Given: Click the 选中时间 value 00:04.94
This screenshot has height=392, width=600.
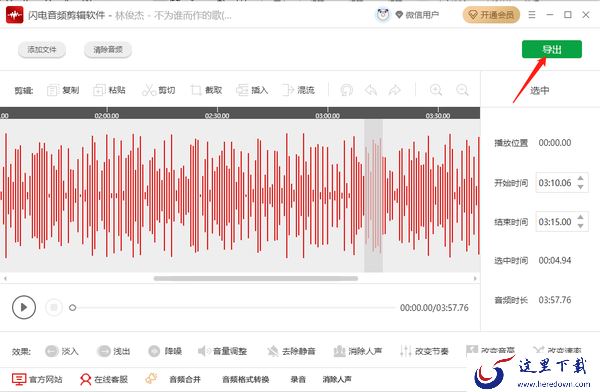Looking at the screenshot, I should (555, 261).
